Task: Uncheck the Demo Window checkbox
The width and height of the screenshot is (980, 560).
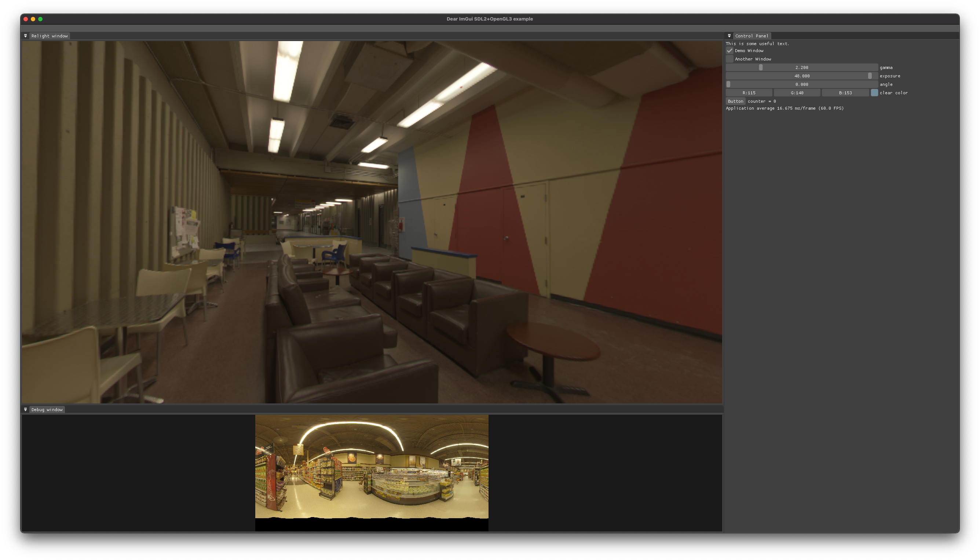Action: (729, 51)
